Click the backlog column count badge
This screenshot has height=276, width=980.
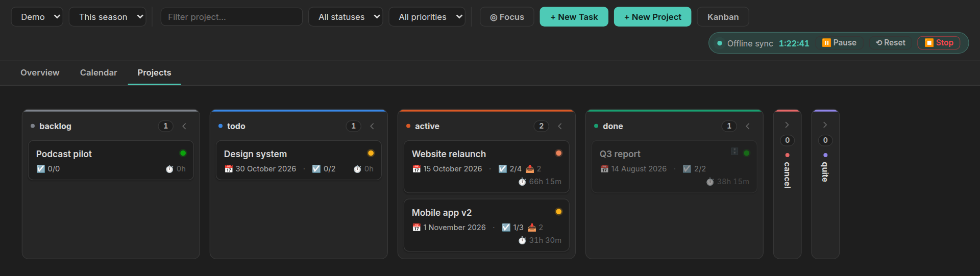click(x=165, y=126)
